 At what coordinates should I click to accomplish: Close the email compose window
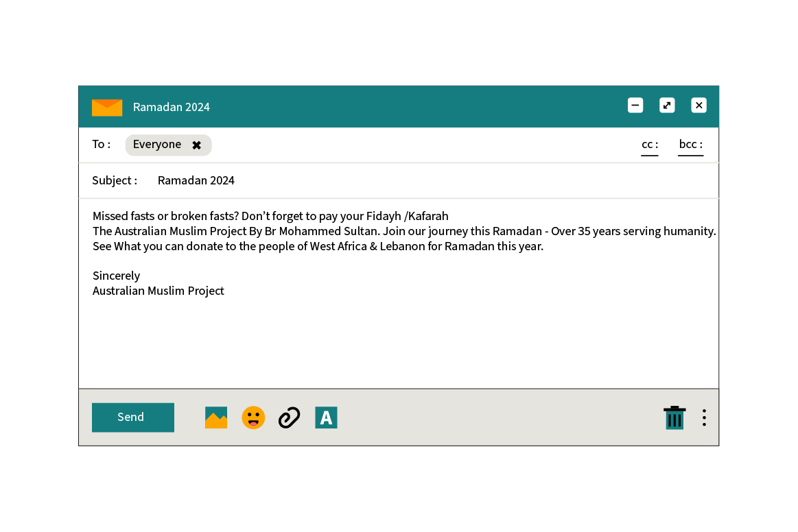(699, 106)
